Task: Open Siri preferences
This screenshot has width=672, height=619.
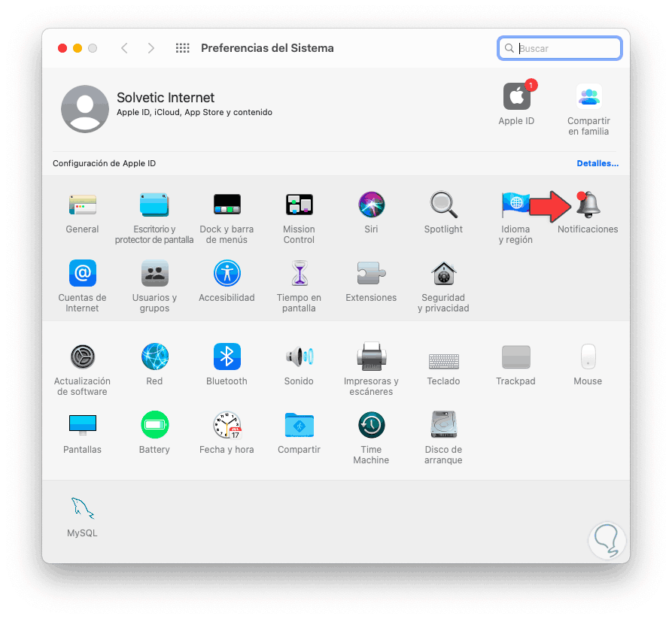Action: pyautogui.click(x=371, y=205)
